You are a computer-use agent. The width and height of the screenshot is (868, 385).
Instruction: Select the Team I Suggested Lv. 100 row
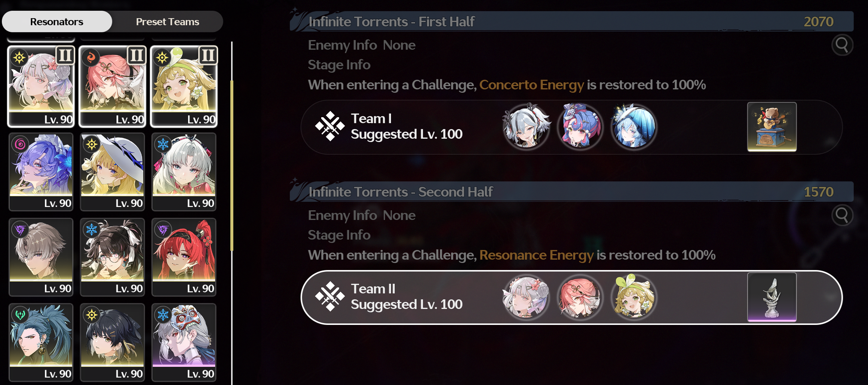[x=571, y=127]
